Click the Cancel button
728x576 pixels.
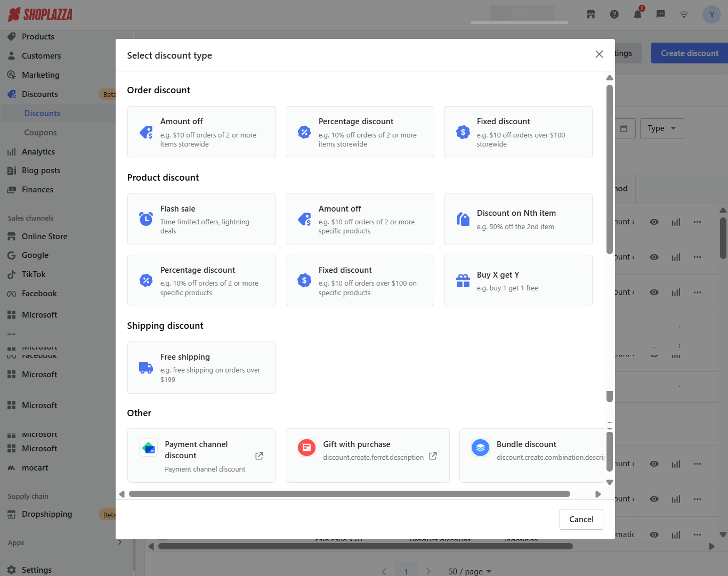581,519
